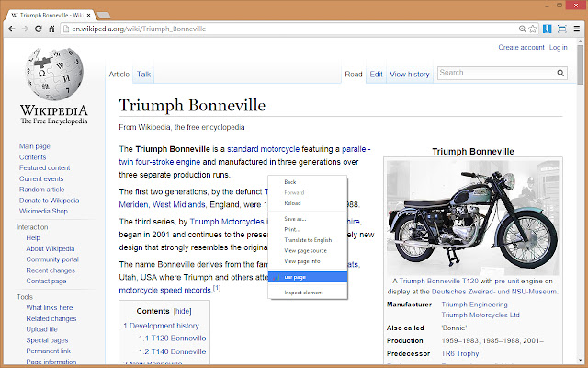Screen dimensions: 588x368
Task: Switch to the Talk tab
Action: pyautogui.click(x=144, y=74)
